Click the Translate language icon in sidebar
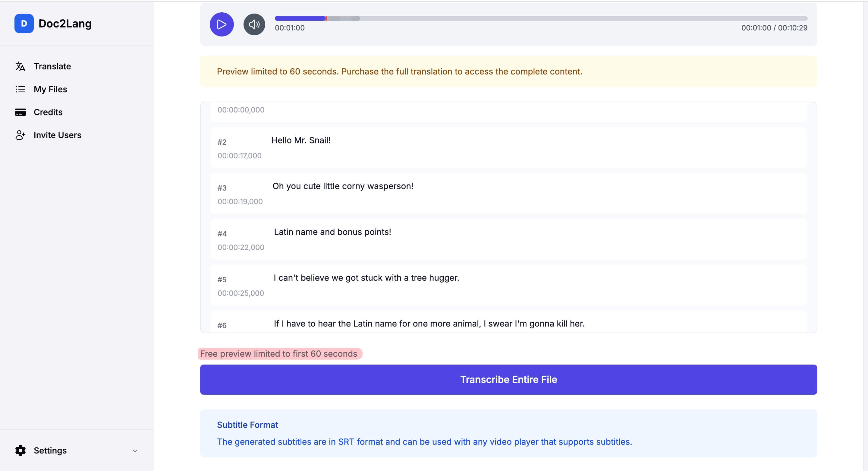This screenshot has height=471, width=868. (x=20, y=66)
